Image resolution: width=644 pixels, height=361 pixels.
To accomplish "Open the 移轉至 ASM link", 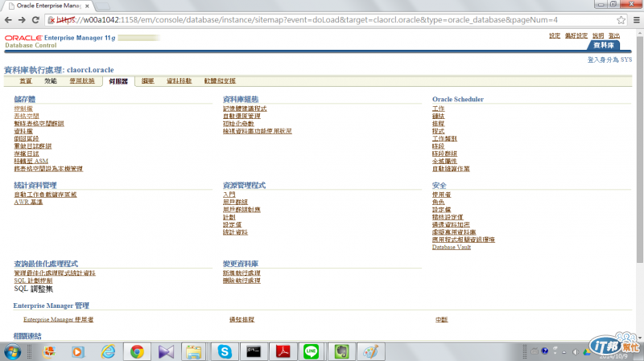I will (31, 162).
